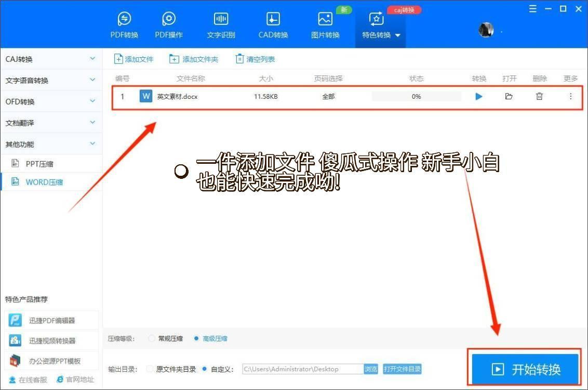
Task: Open output folder icon for 英文素材.docx
Action: point(509,97)
